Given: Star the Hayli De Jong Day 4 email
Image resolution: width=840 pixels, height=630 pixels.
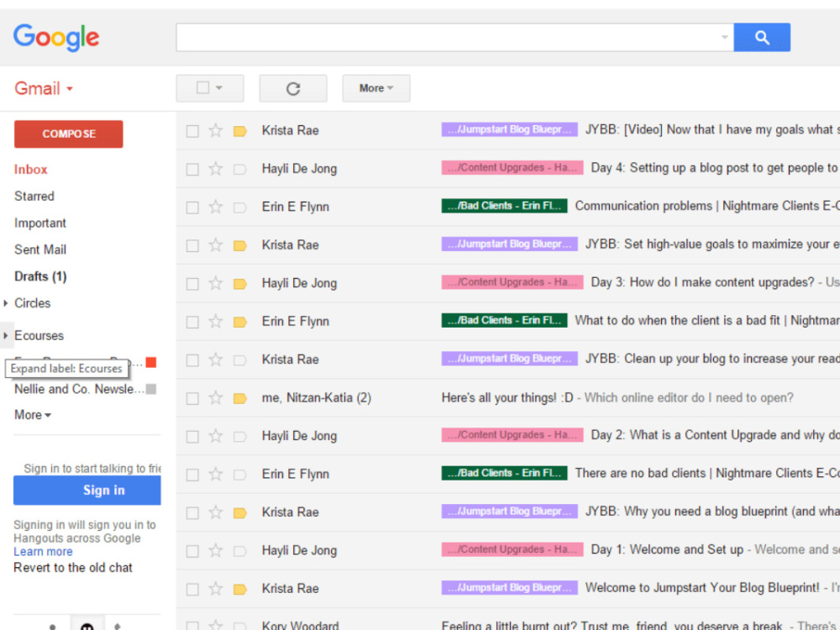Looking at the screenshot, I should click(215, 169).
